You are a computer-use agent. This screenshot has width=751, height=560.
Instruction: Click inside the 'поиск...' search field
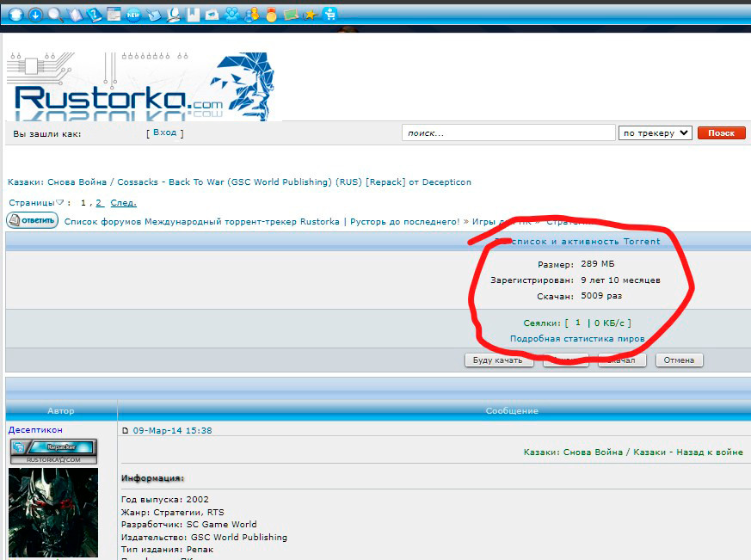[x=508, y=133]
